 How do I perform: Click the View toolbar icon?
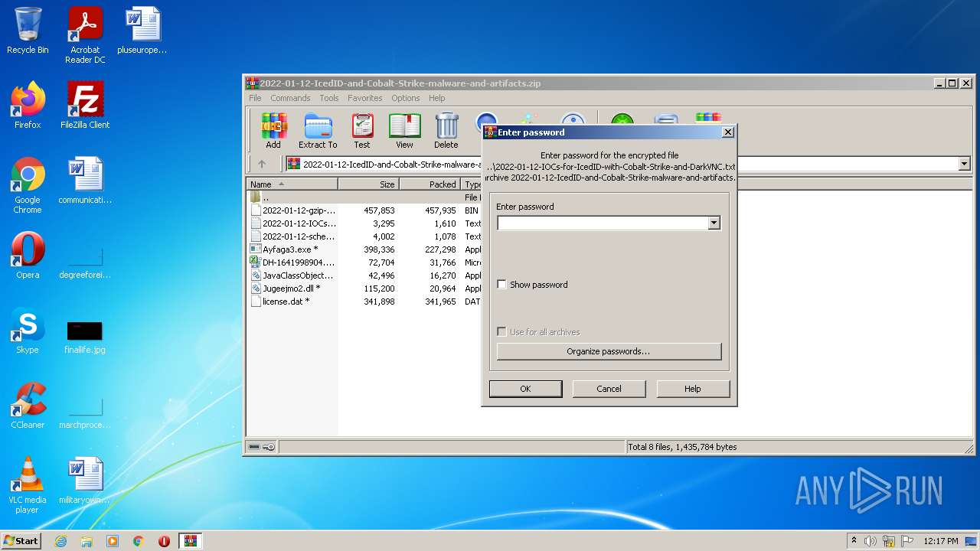(404, 130)
